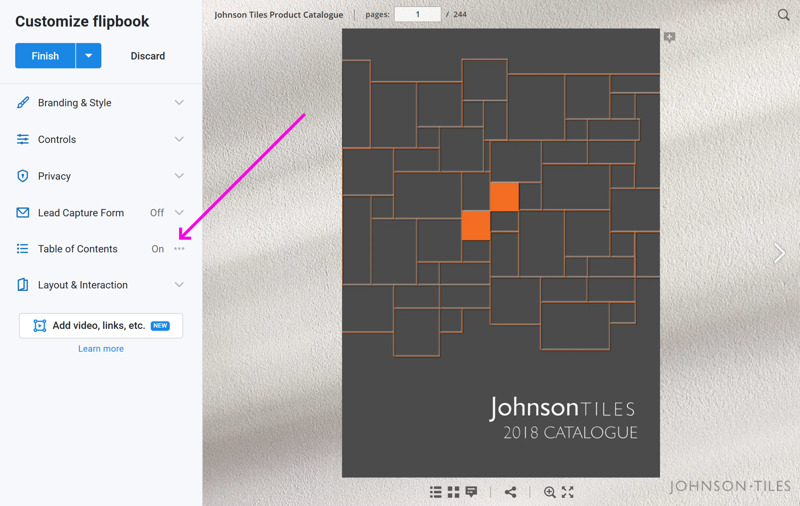Click the Privacy shield icon

[x=22, y=176]
